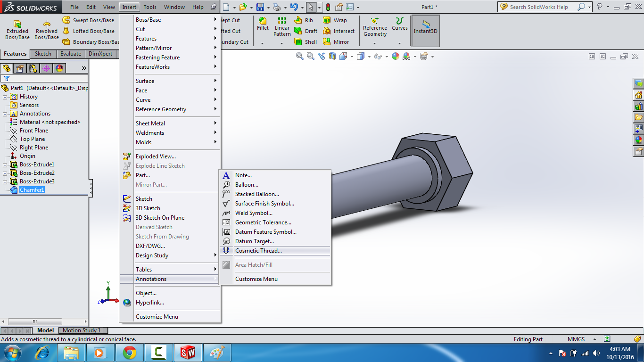The height and width of the screenshot is (362, 644).
Task: Click the Zoom to Fit icon
Action: click(299, 56)
